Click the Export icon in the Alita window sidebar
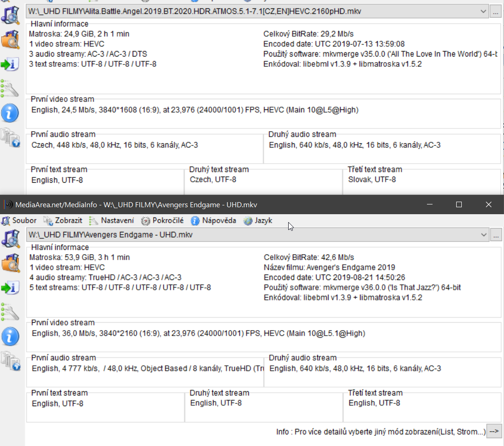Image resolution: width=504 pixels, height=446 pixels. coord(10,64)
